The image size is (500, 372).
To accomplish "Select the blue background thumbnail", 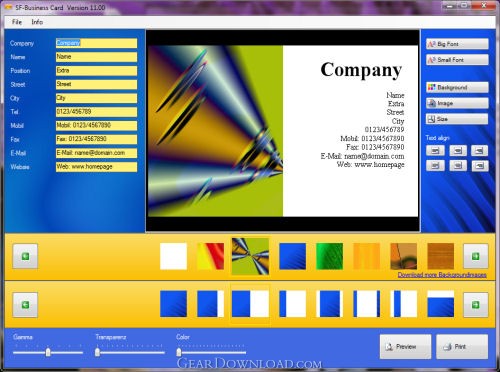I will (293, 256).
